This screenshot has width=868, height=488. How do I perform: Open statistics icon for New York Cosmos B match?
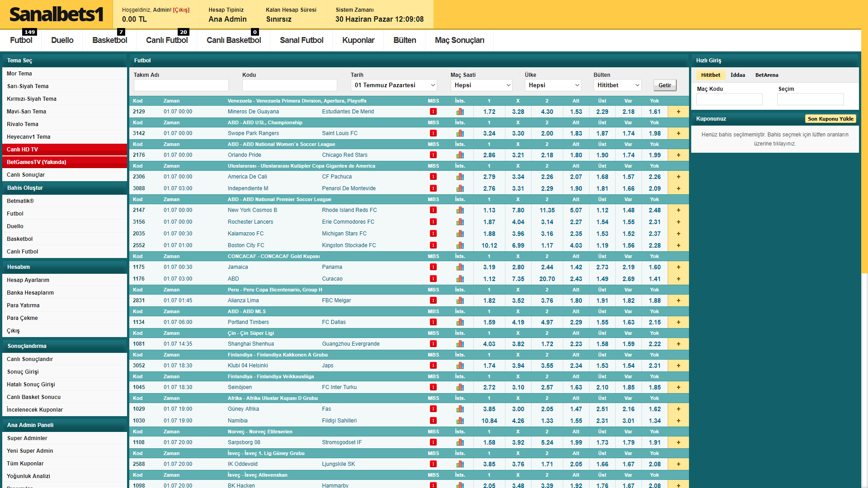pyautogui.click(x=460, y=210)
